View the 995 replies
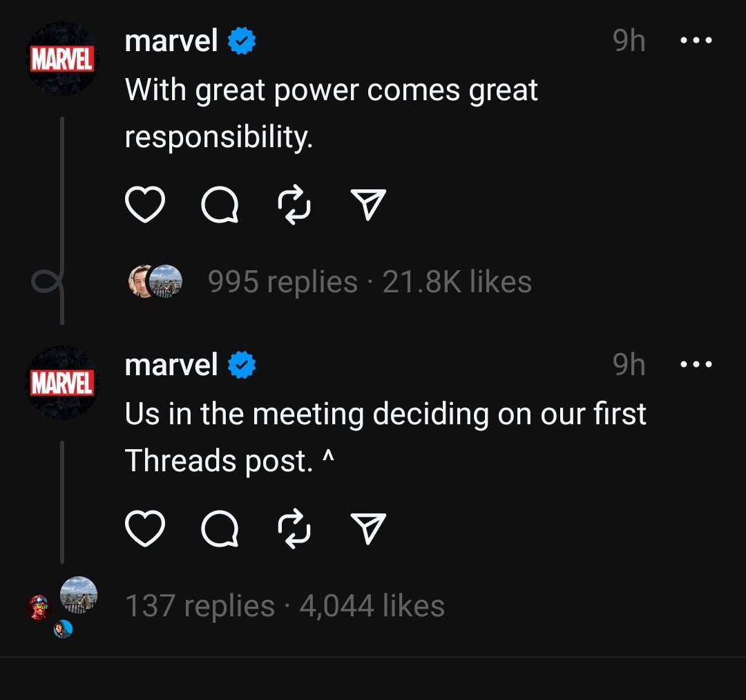 pyautogui.click(x=283, y=282)
